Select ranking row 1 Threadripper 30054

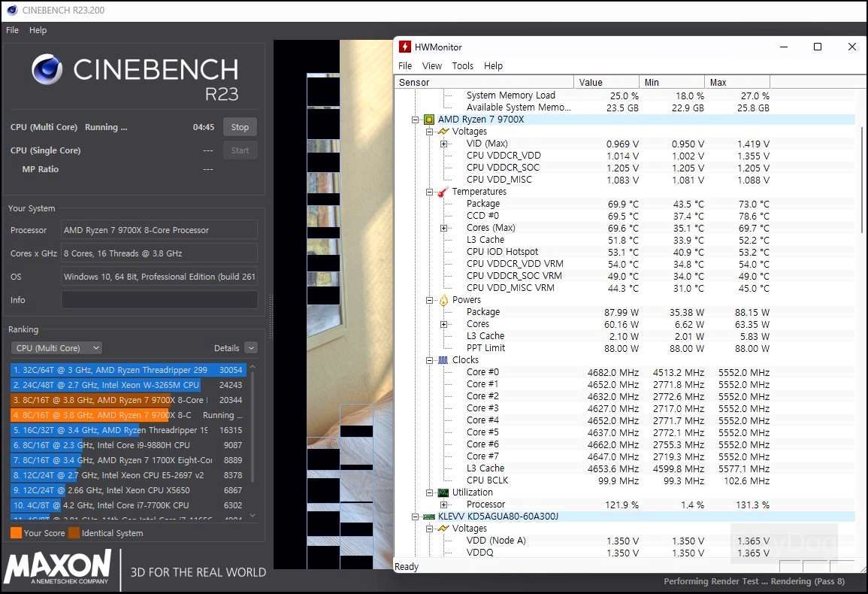coord(127,370)
